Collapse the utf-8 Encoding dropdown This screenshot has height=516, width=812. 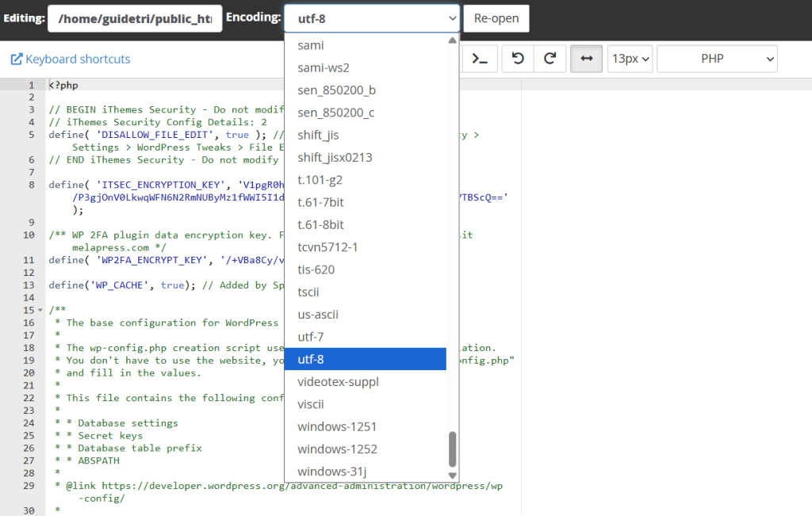point(371,19)
